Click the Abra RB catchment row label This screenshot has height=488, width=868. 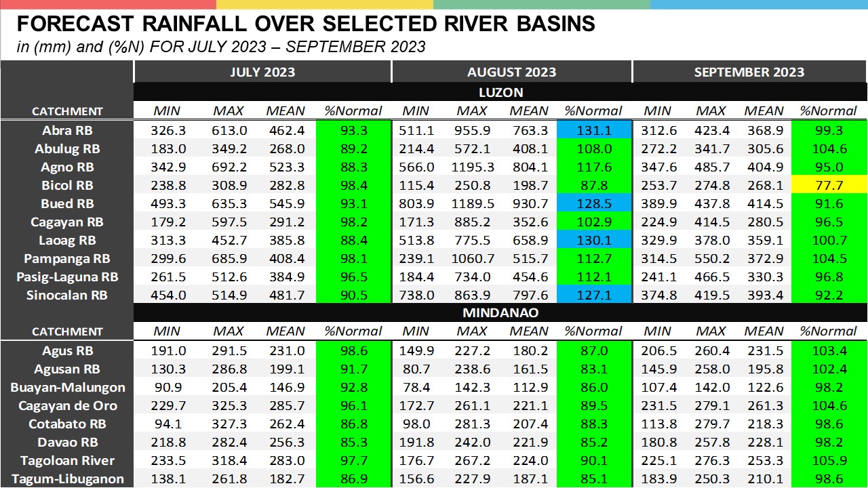pyautogui.click(x=67, y=130)
